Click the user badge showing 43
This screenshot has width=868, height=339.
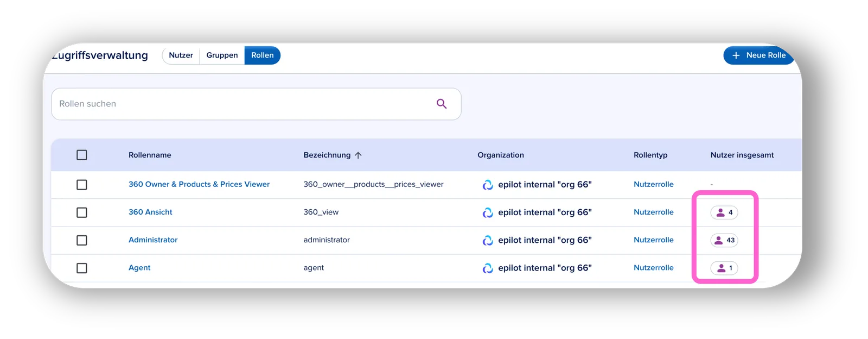coord(724,240)
